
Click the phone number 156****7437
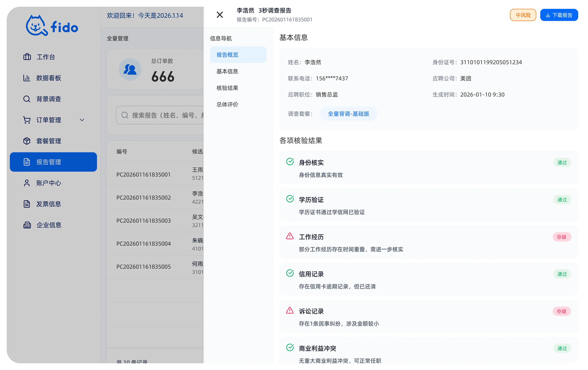tap(332, 78)
